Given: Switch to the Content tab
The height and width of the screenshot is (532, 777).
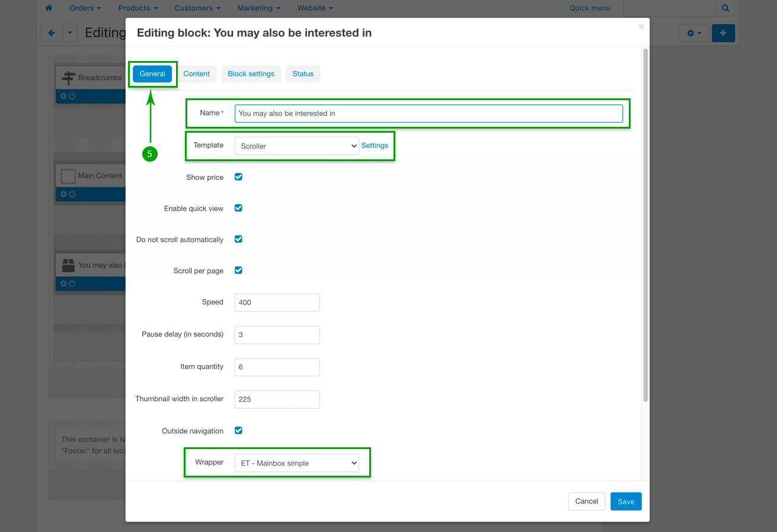Looking at the screenshot, I should (x=196, y=73).
